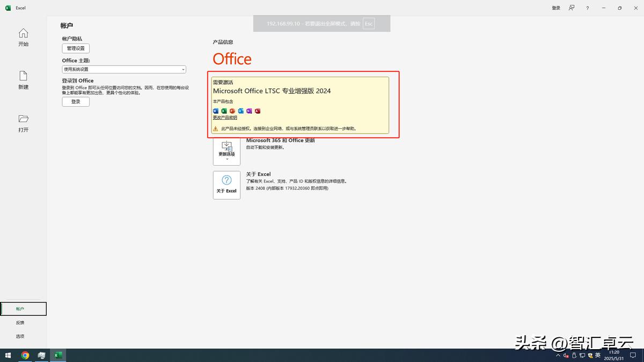Toggle Windows Security shield icon in tray
644x362 pixels.
click(590, 356)
